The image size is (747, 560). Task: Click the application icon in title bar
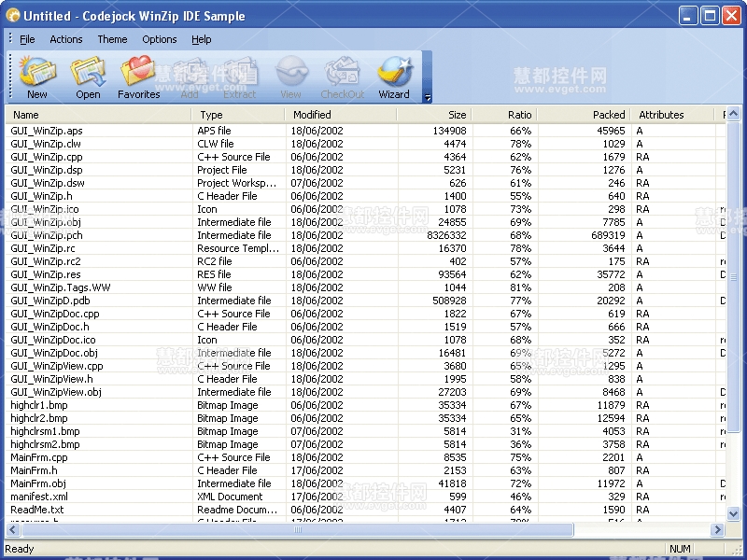click(x=13, y=16)
